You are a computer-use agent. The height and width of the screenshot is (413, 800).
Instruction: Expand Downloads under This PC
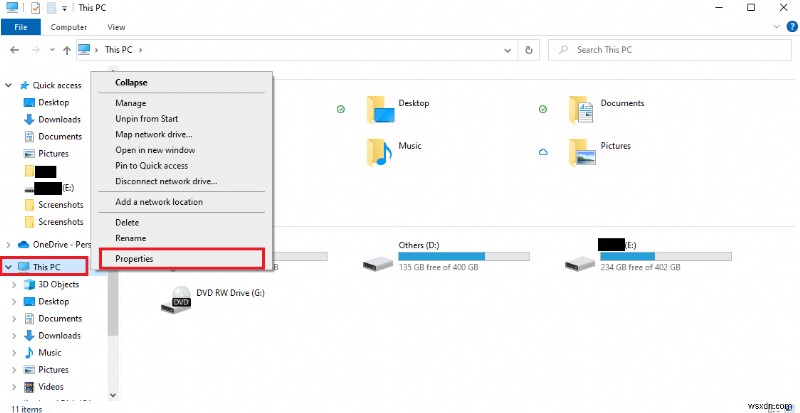pyautogui.click(x=14, y=336)
